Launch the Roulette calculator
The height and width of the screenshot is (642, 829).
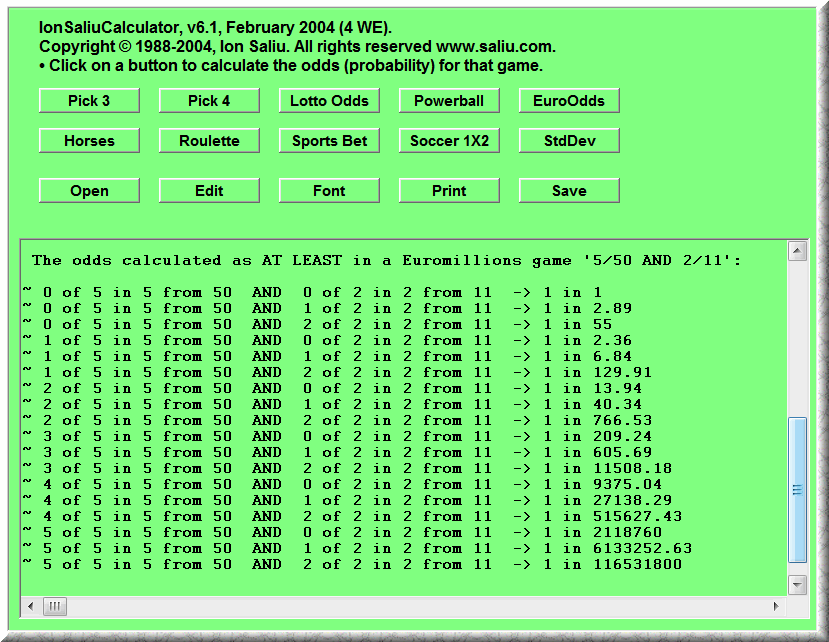[x=209, y=141]
